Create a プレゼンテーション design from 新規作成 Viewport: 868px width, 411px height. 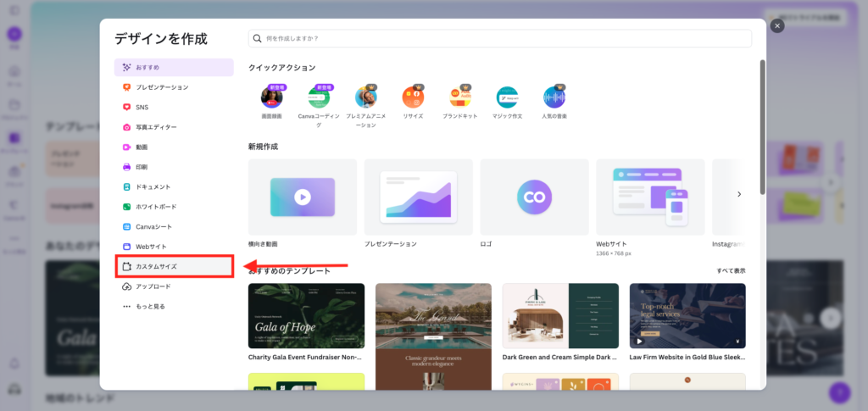pyautogui.click(x=419, y=197)
